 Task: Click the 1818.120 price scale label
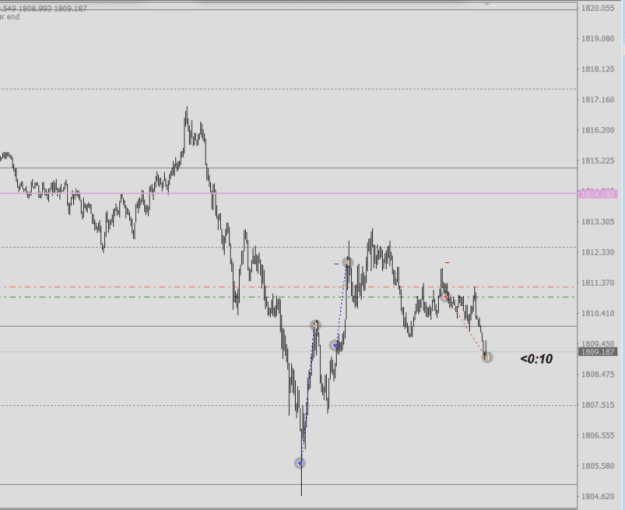coord(597,69)
